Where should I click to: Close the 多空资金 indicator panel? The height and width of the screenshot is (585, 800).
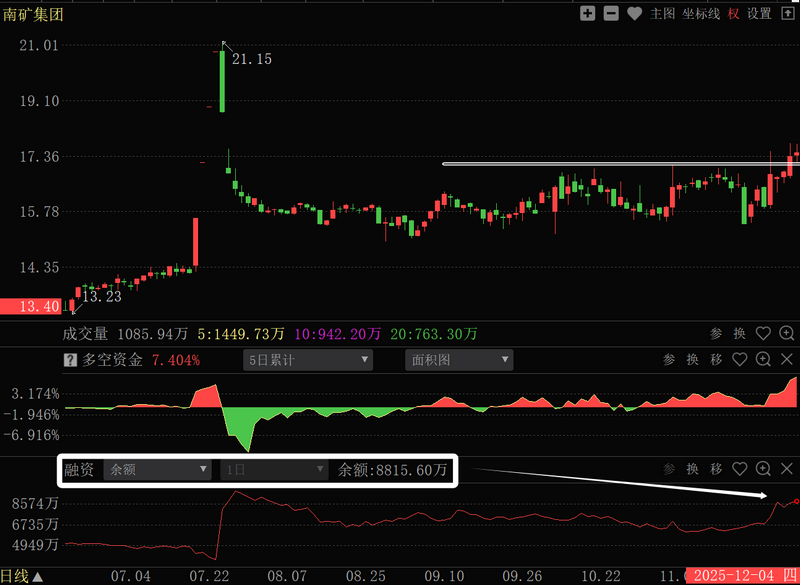pyautogui.click(x=786, y=359)
